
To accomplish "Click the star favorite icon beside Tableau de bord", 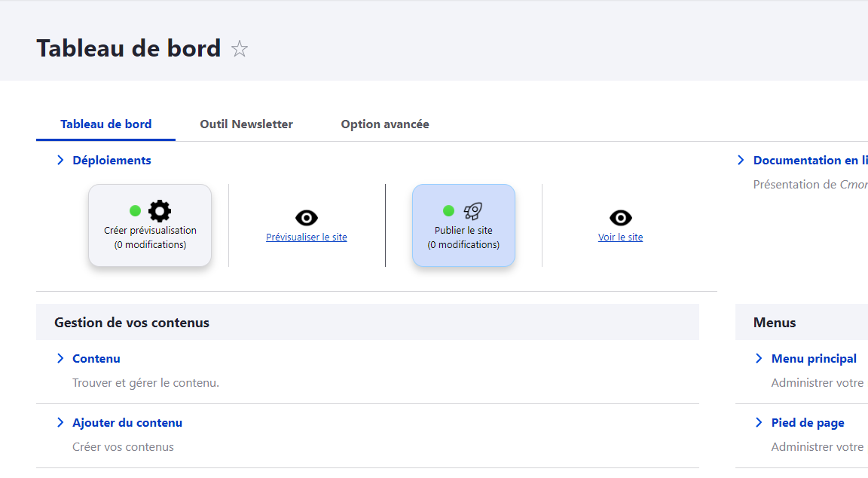I will [240, 49].
